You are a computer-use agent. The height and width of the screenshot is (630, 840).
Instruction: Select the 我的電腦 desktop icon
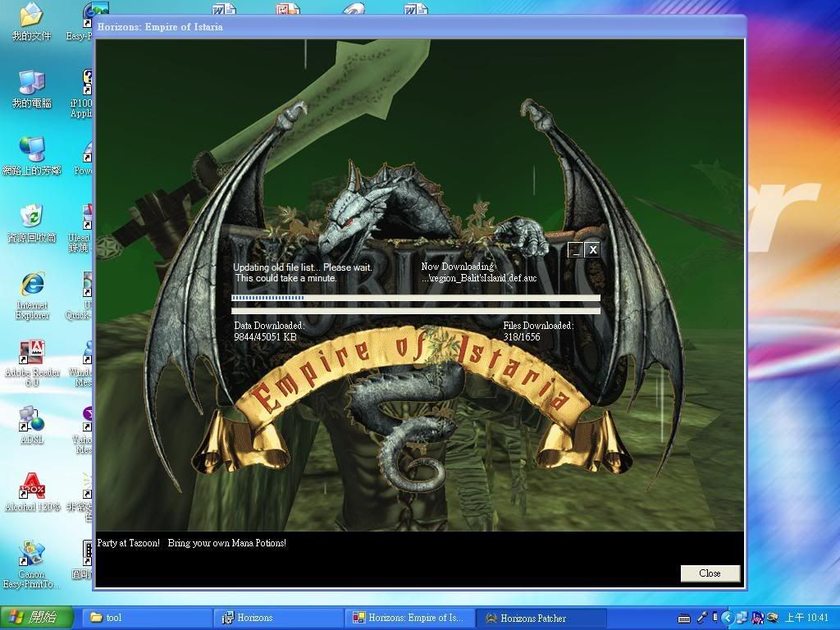pos(31,89)
